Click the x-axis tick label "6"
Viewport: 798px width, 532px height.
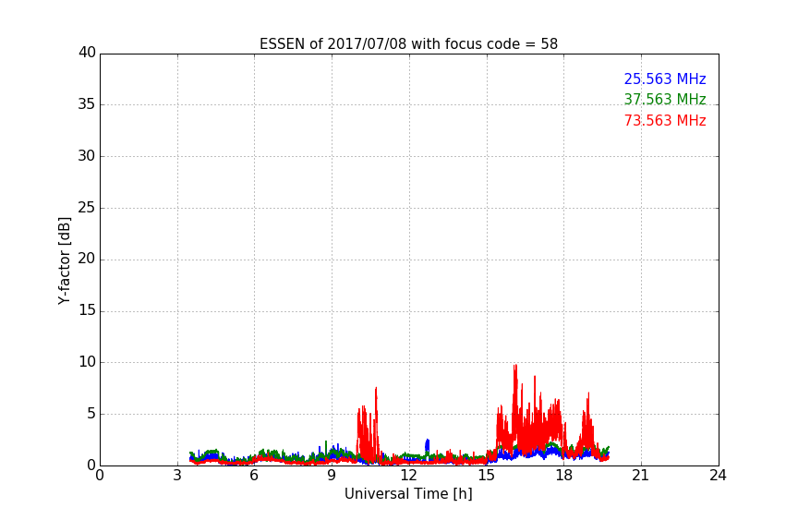(x=254, y=476)
